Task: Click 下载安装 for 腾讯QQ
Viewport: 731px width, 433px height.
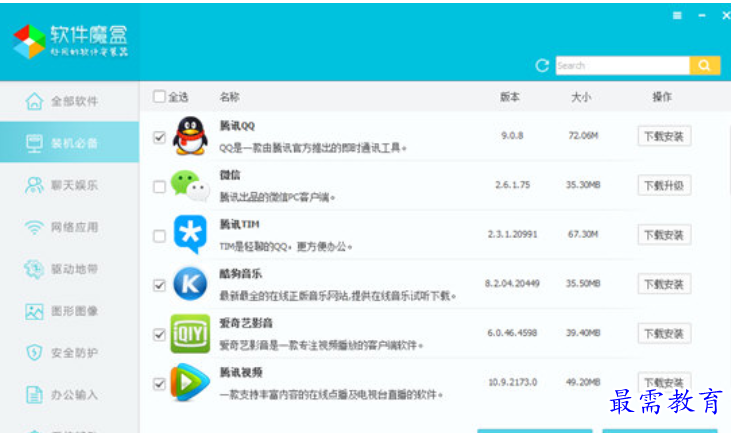Action: tap(664, 136)
